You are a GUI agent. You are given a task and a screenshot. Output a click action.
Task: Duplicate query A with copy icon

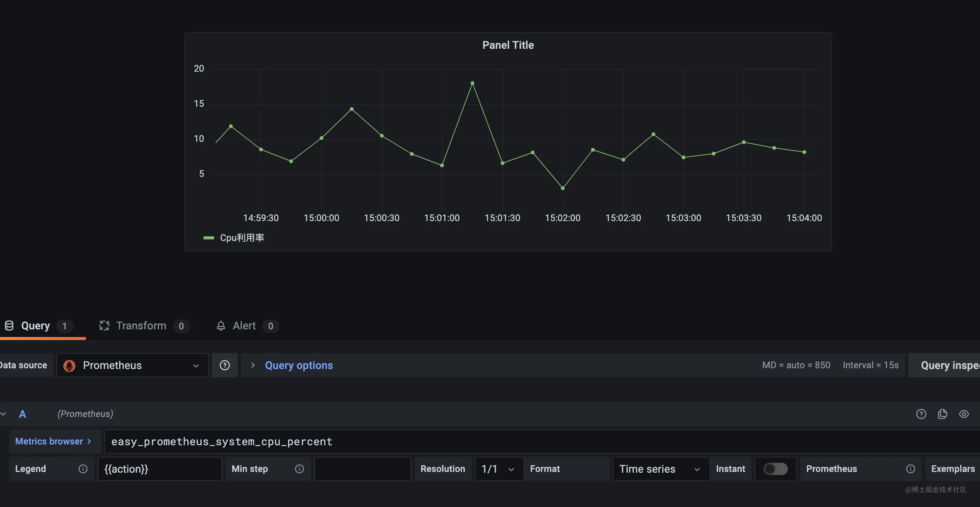(943, 414)
